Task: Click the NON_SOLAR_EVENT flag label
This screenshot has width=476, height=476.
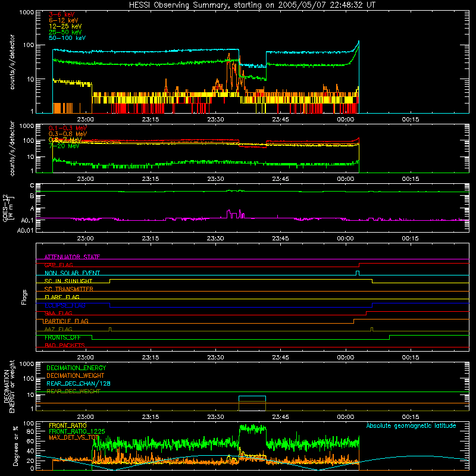Action: coord(72,273)
